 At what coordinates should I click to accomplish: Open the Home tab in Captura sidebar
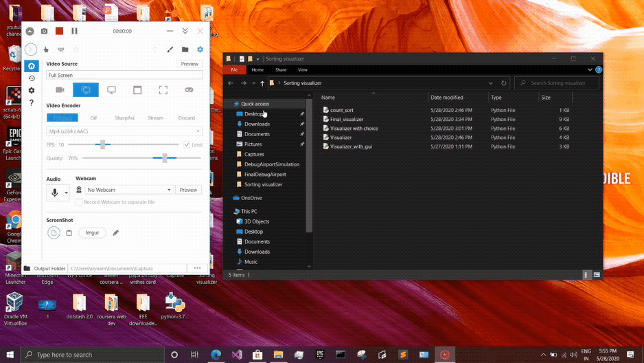tap(31, 66)
